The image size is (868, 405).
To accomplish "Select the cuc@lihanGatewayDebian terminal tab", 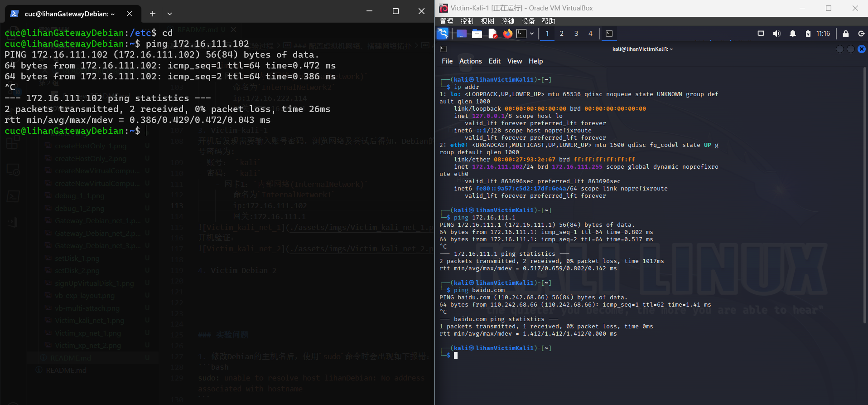I will click(72, 14).
